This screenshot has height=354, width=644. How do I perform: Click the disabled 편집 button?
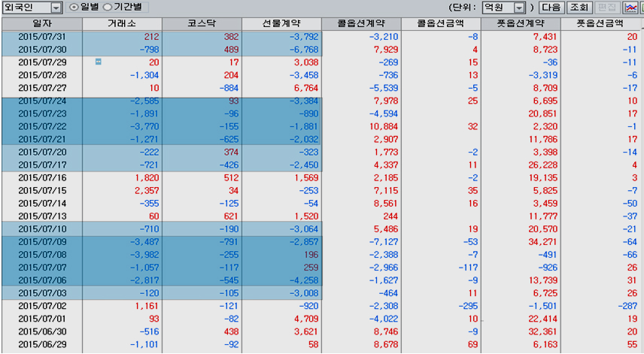[x=606, y=8]
